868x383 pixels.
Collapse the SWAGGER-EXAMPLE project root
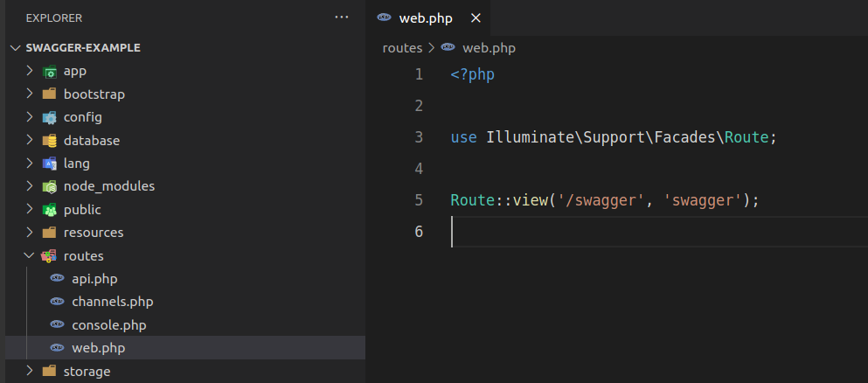pos(15,48)
